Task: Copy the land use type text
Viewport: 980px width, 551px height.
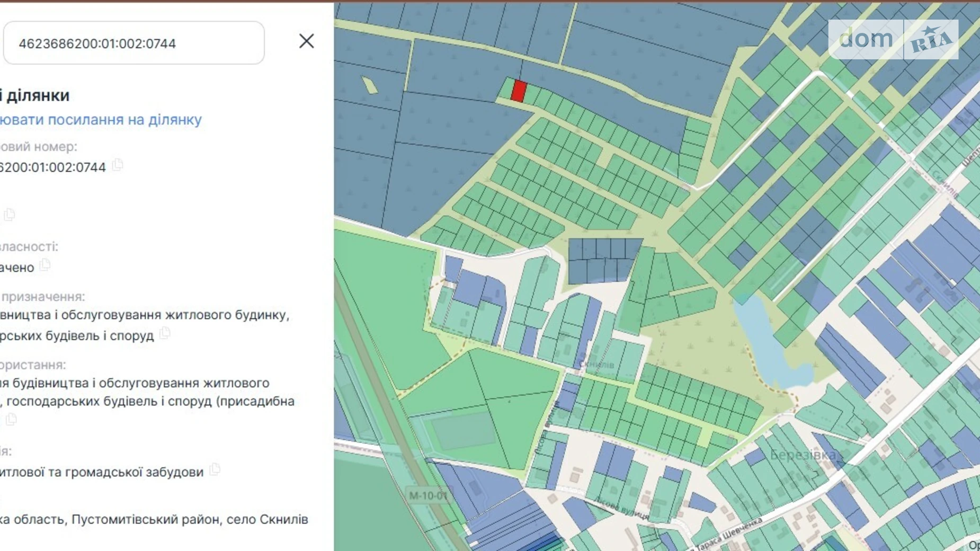Action: pyautogui.click(x=11, y=420)
